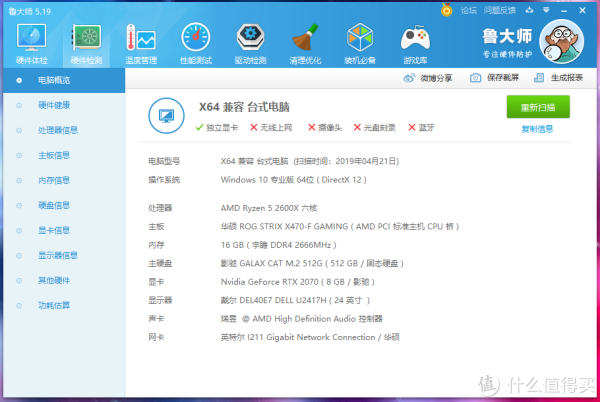Select 硬件检测 hardware detection icon
The height and width of the screenshot is (402, 600).
[x=86, y=37]
